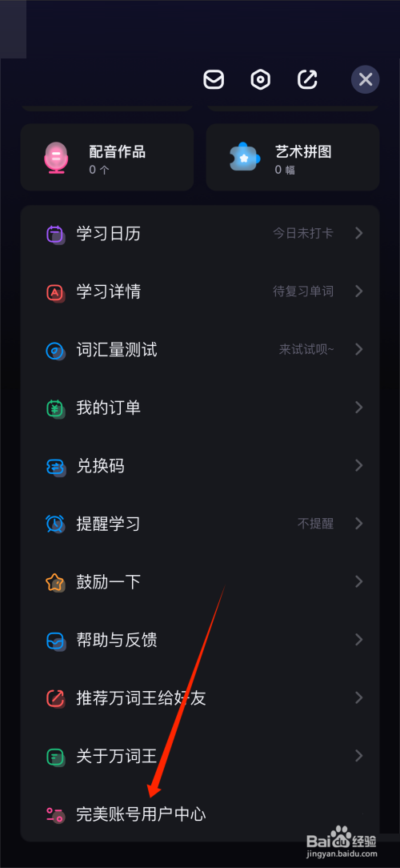Expand 兑换码 using its chevron
Viewport: 400px width, 868px height.
point(358,465)
